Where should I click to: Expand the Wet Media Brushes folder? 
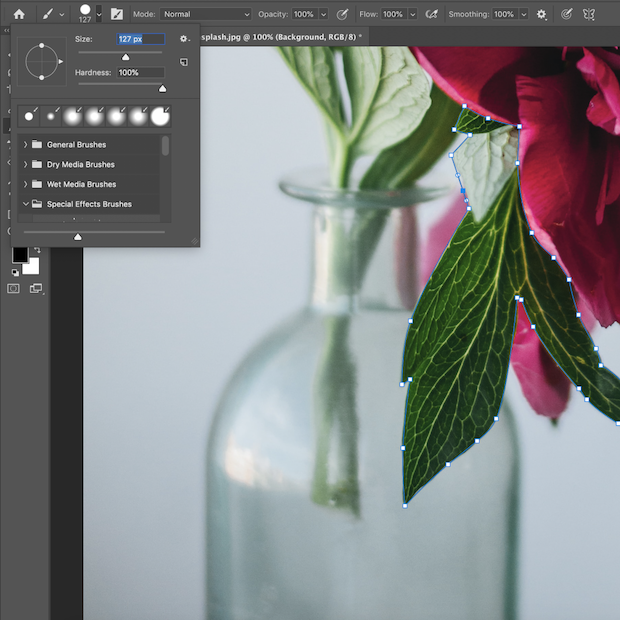(25, 184)
